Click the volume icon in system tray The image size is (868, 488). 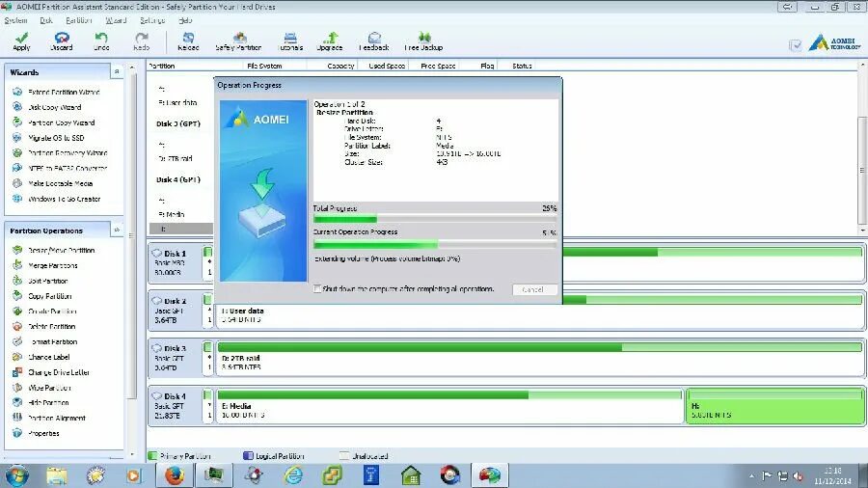[799, 475]
